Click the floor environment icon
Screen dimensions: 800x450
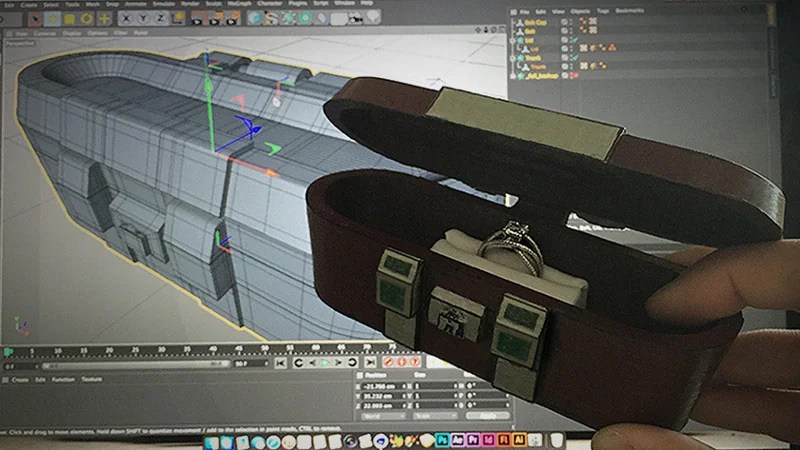[x=339, y=19]
